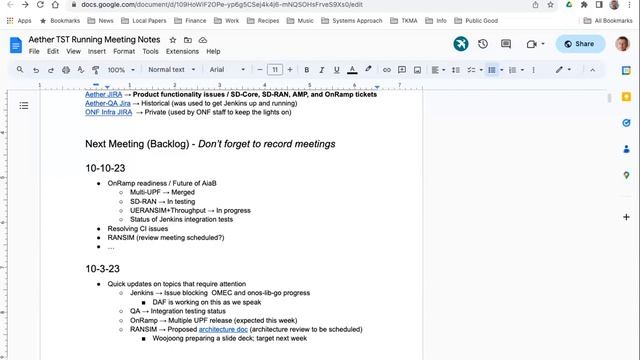View cloud save status icon
The image size is (640, 360).
coord(203,40)
